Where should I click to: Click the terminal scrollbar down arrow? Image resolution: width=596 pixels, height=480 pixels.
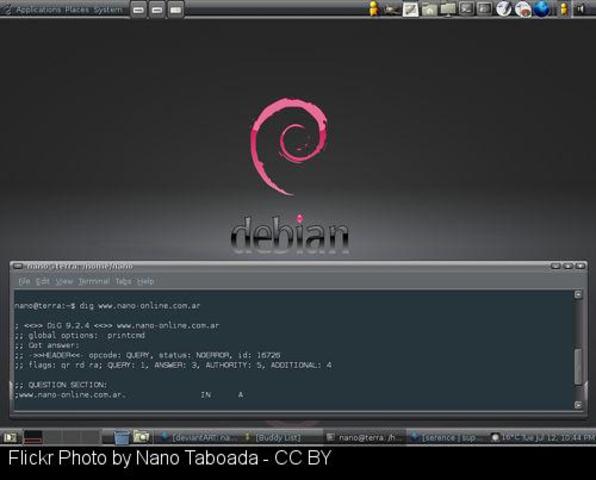[x=578, y=405]
